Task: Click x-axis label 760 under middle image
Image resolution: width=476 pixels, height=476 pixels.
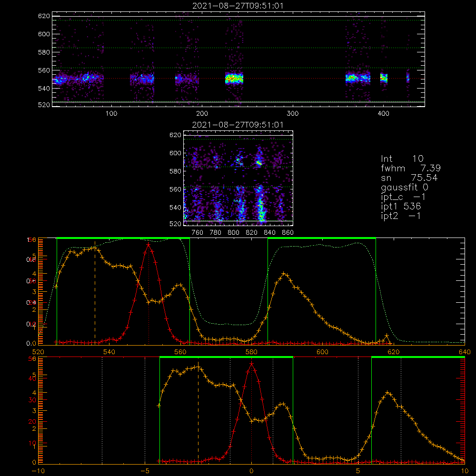Action: coord(198,233)
